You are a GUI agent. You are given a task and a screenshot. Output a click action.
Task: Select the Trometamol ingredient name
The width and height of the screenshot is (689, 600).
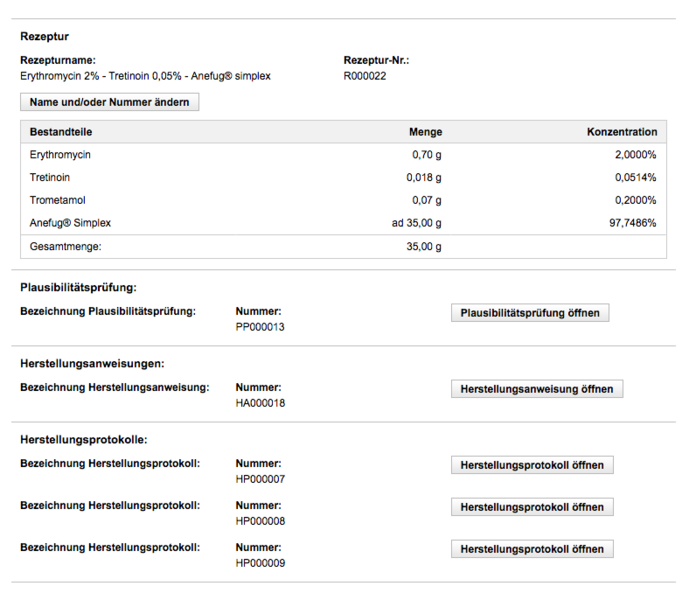pyautogui.click(x=58, y=200)
